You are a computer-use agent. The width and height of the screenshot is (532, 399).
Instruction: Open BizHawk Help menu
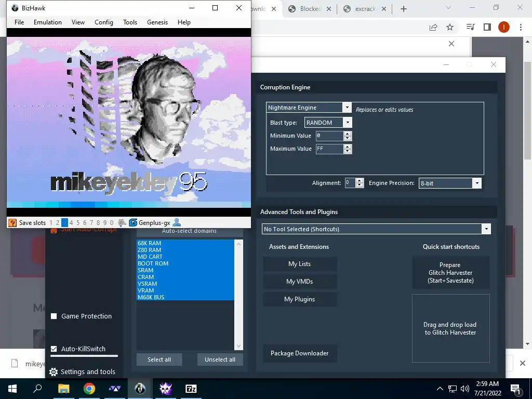[184, 22]
